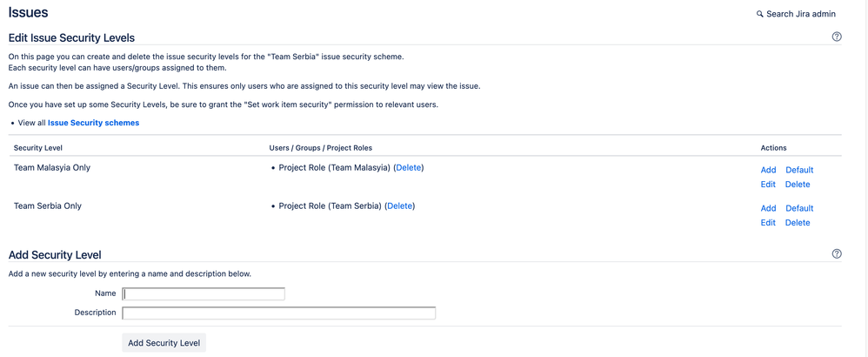Open help icon beside Add Security Level
Screen dimensions: 868x357
(x=837, y=253)
